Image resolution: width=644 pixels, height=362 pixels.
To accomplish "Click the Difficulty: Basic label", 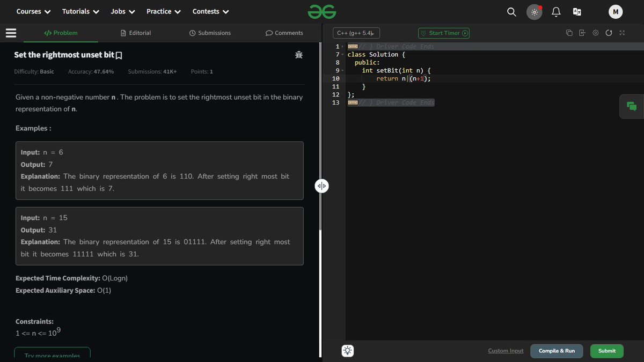I will coord(34,71).
